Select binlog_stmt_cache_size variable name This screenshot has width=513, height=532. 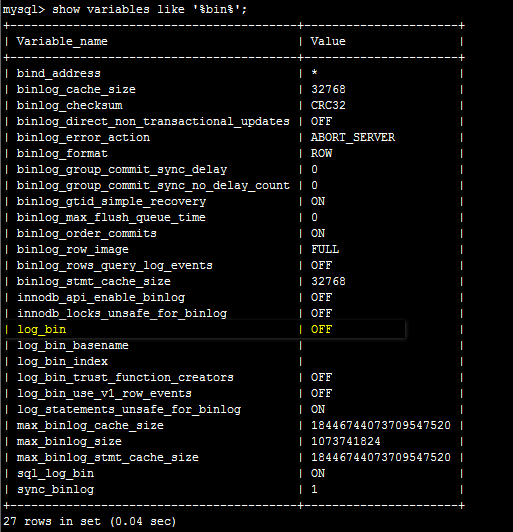point(94,281)
